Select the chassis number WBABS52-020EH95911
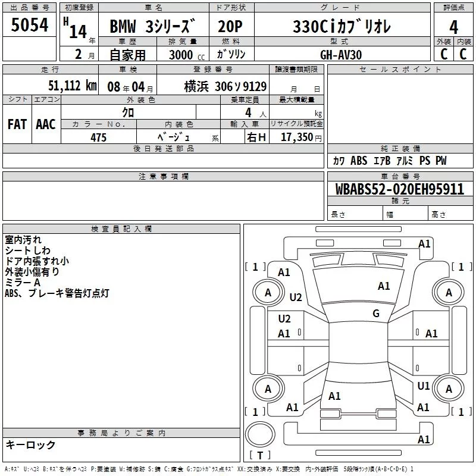The image size is (476, 476). click(x=399, y=189)
